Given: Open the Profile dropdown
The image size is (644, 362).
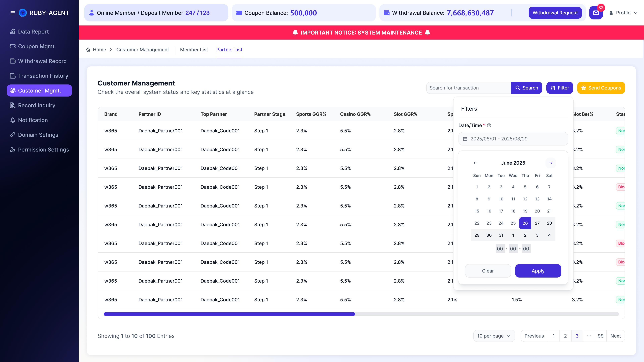Looking at the screenshot, I should pyautogui.click(x=624, y=13).
